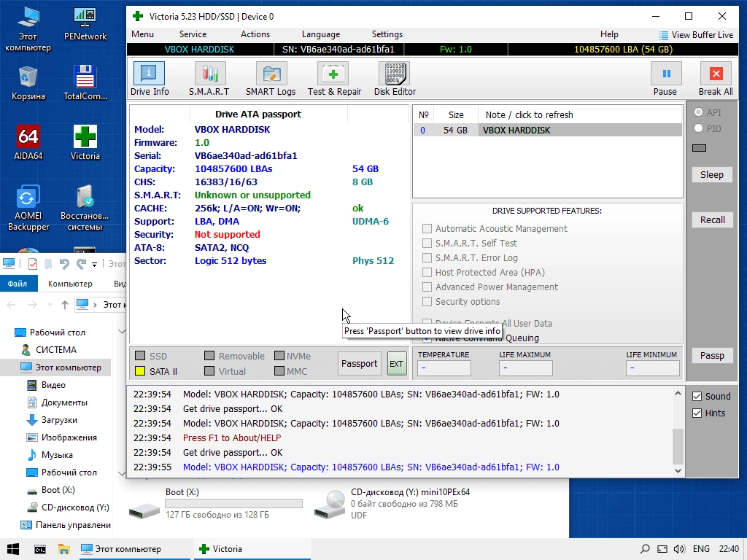Open Service menu
This screenshot has height=560, width=747.
[x=193, y=34]
